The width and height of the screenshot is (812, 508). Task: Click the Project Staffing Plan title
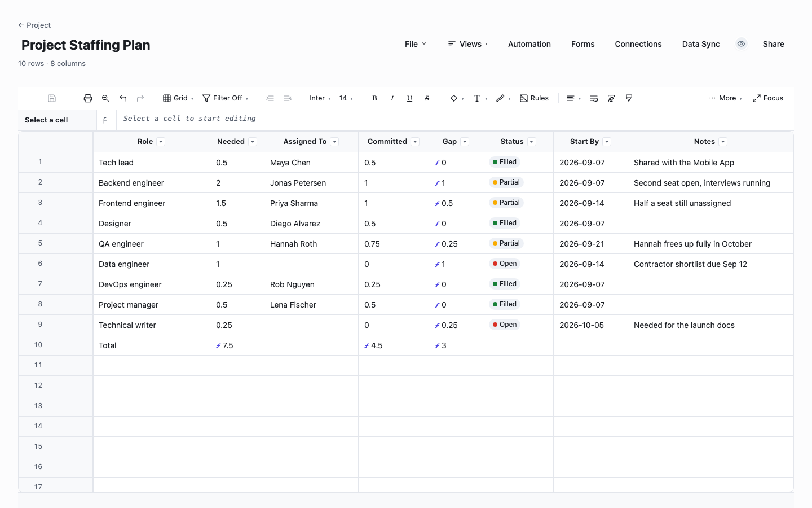(86, 45)
